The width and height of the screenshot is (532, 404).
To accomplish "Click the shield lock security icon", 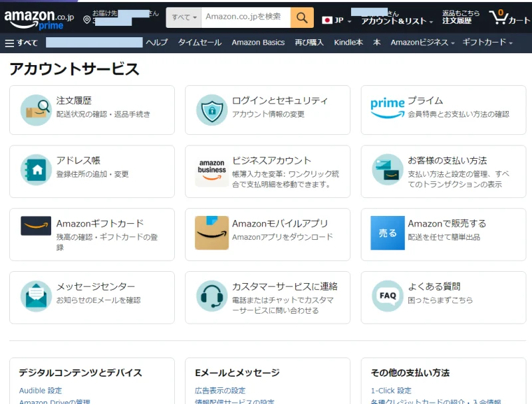I will click(211, 110).
